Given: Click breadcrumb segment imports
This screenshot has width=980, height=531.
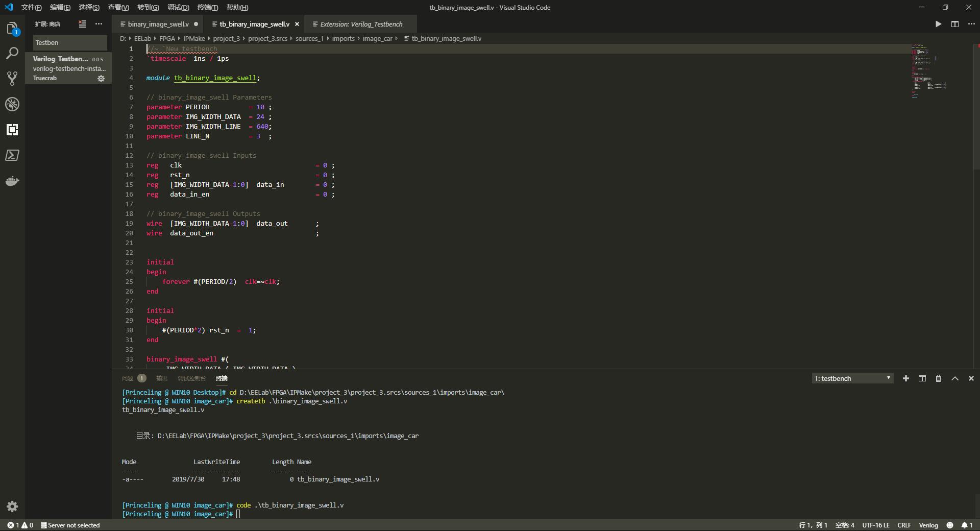Looking at the screenshot, I should (343, 38).
